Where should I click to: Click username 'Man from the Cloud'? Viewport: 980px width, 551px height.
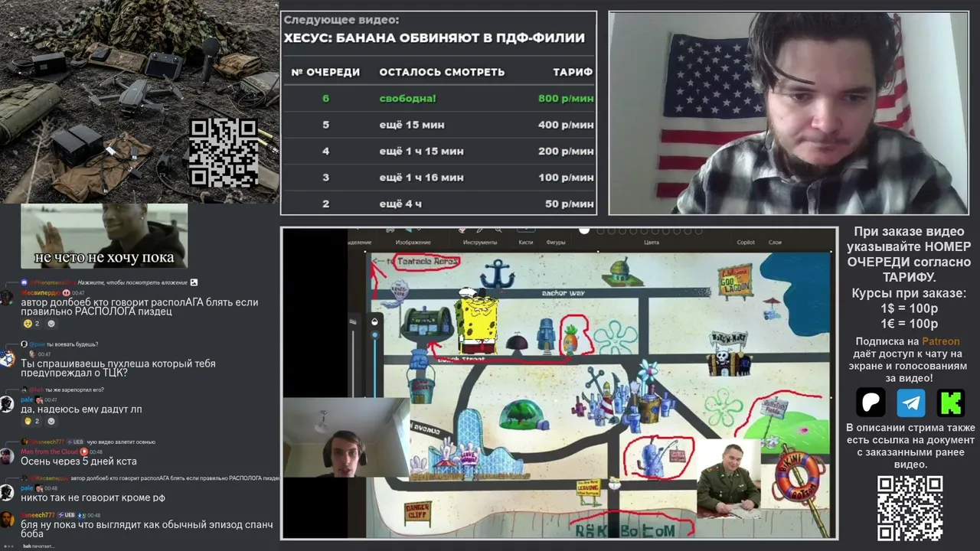click(x=50, y=452)
